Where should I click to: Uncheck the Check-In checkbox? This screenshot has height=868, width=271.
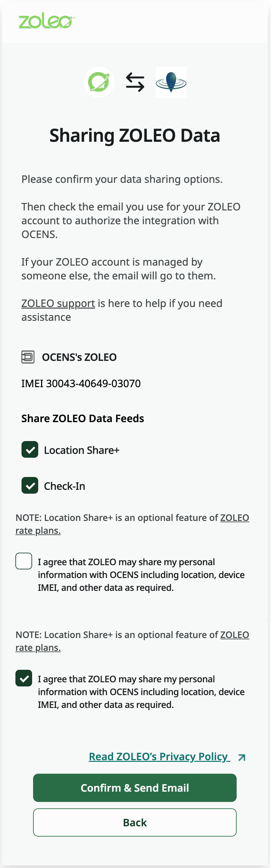tap(30, 486)
